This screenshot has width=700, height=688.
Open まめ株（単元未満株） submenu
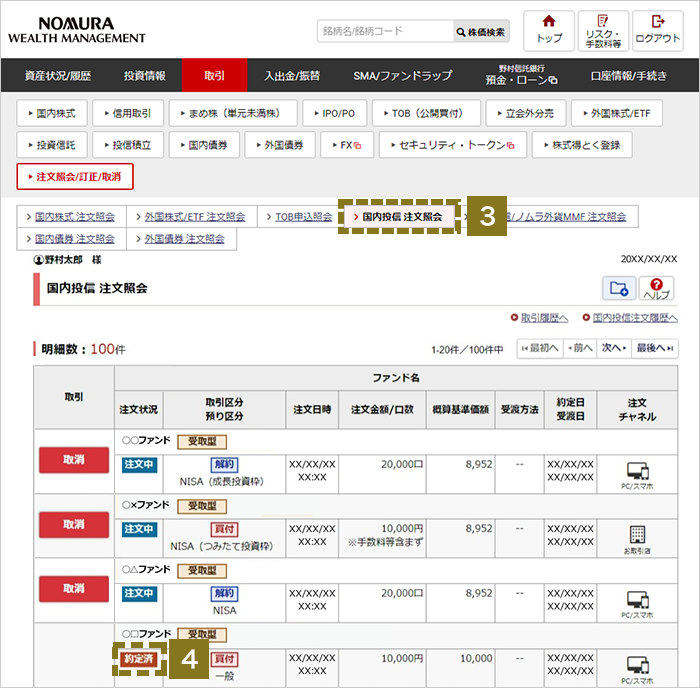(x=233, y=113)
